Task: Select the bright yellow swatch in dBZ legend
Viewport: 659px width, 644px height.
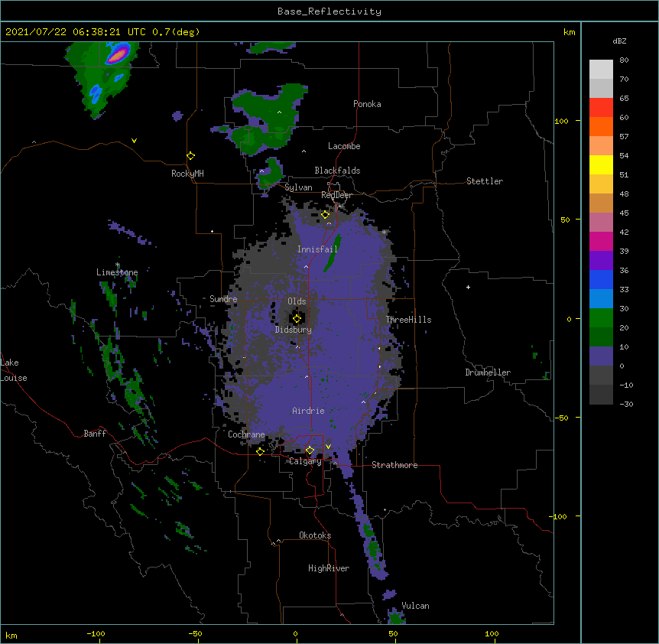Action: point(601,164)
